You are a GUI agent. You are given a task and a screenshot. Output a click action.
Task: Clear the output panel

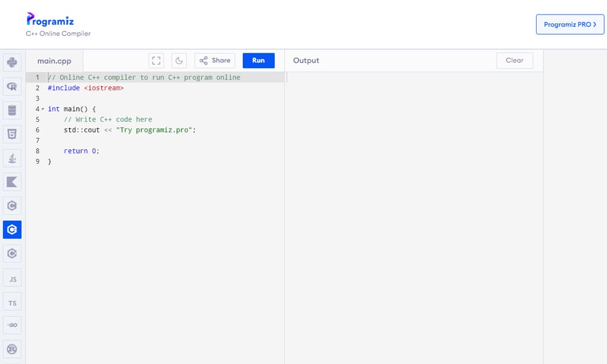(514, 60)
